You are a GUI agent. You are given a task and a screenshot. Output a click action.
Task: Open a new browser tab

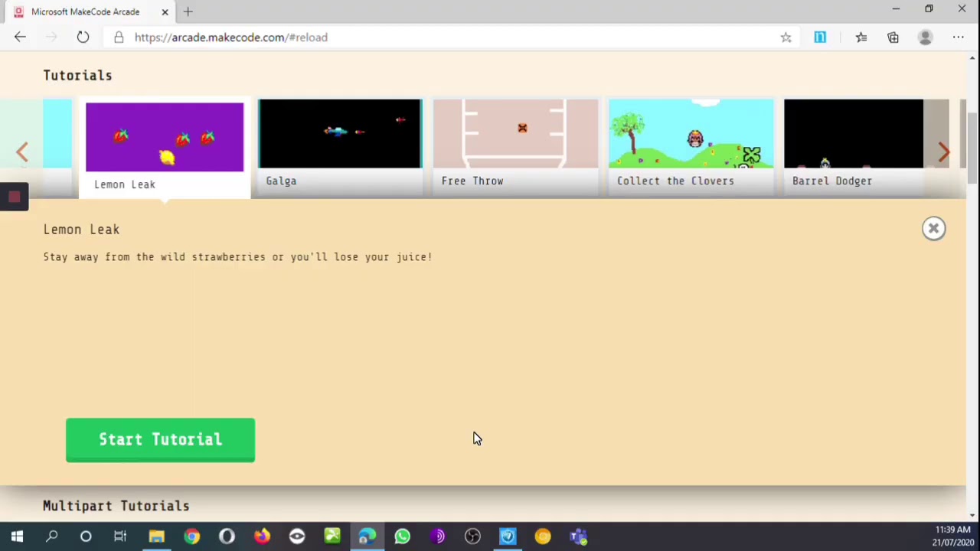(188, 11)
